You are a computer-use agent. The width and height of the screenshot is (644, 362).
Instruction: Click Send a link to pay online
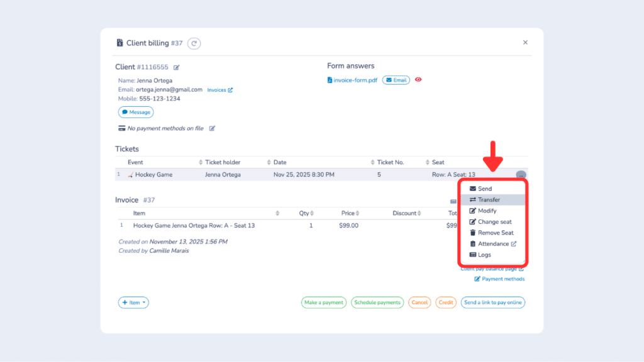tap(492, 302)
